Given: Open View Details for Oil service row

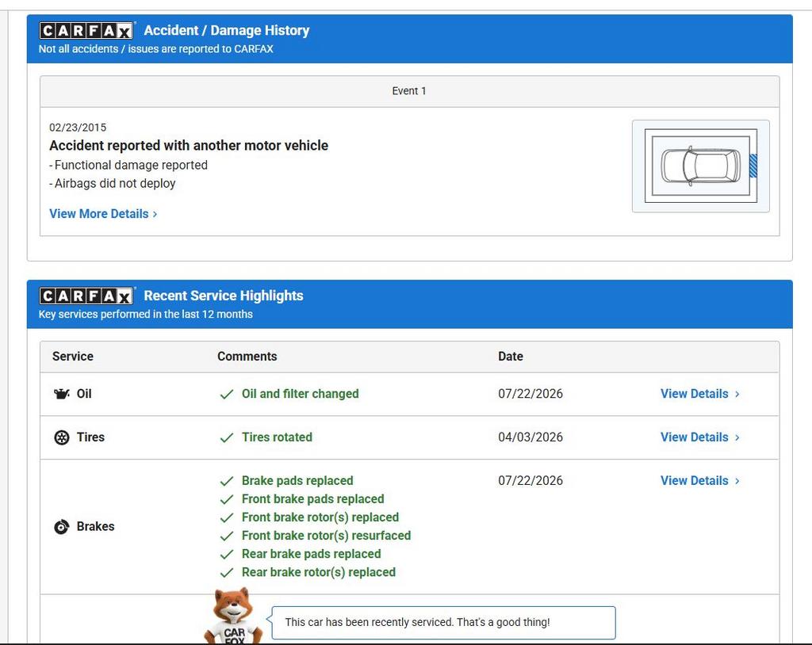Looking at the screenshot, I should pyautogui.click(x=699, y=394).
